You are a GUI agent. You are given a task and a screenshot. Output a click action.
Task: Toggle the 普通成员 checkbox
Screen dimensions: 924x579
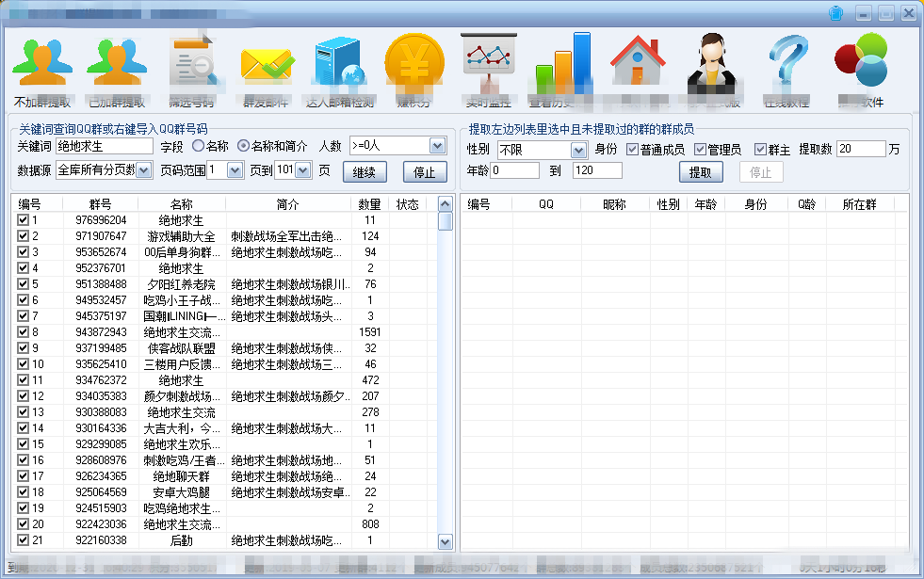(632, 149)
